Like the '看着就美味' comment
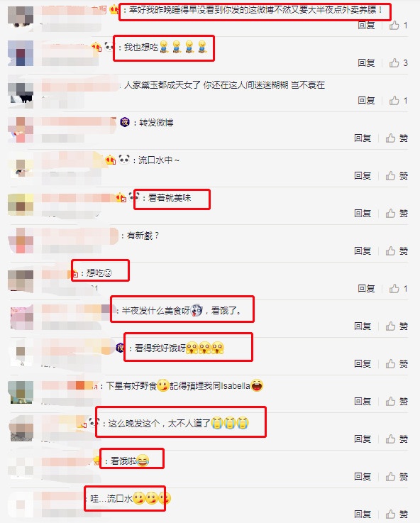Viewport: 420px width, 523px height. pyautogui.click(x=397, y=214)
